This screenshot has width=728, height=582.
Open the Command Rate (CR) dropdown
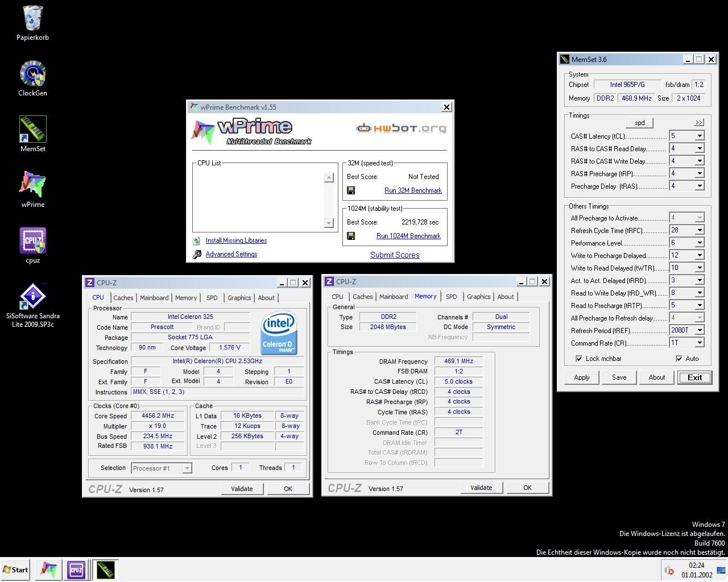click(700, 343)
